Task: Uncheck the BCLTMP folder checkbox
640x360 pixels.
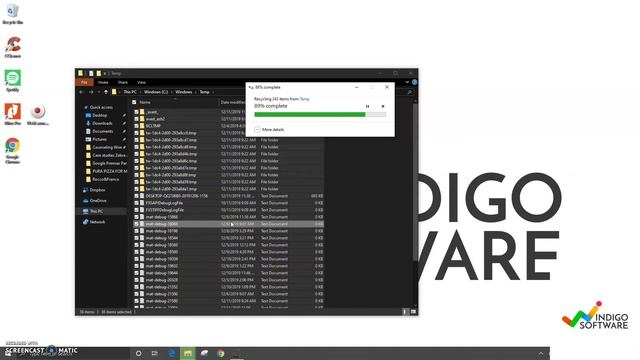Action: point(136,126)
